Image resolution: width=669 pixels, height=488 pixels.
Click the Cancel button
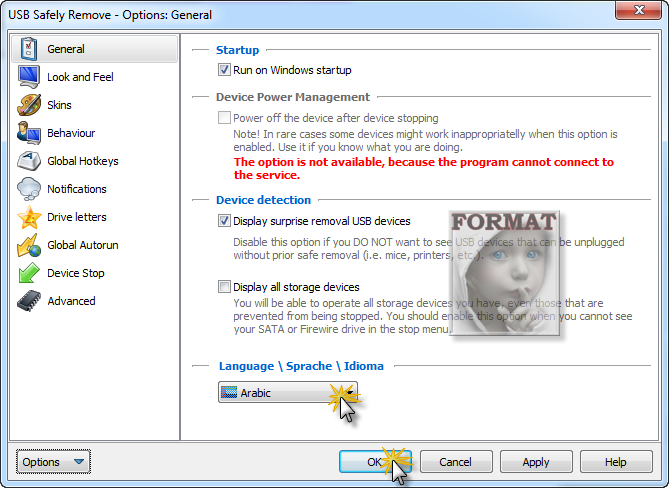(456, 462)
